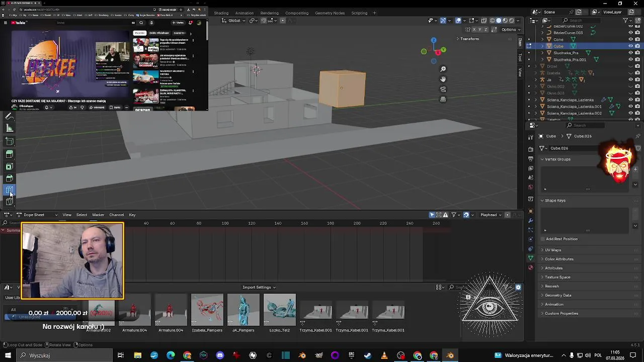Select the Add Cube tool
This screenshot has width=644, height=362.
(9, 142)
